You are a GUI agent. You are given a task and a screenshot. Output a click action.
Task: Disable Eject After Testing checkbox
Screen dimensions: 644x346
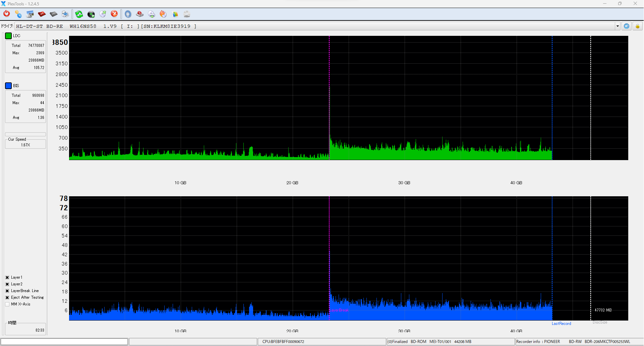coord(7,297)
